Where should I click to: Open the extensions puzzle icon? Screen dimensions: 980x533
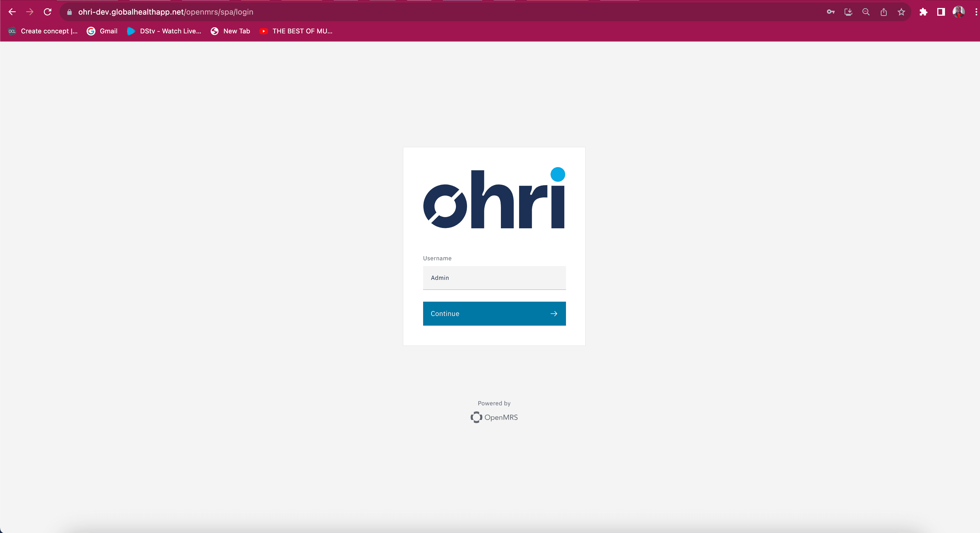click(923, 12)
